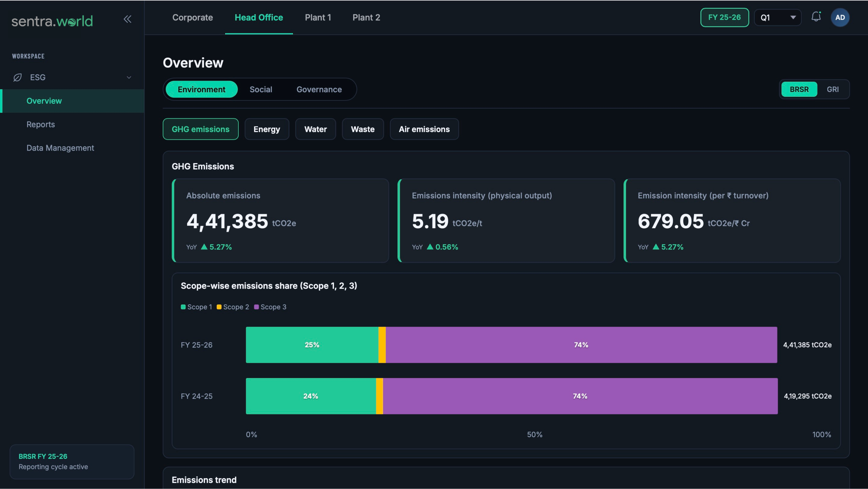
Task: Switch framework to GRI
Action: 832,89
